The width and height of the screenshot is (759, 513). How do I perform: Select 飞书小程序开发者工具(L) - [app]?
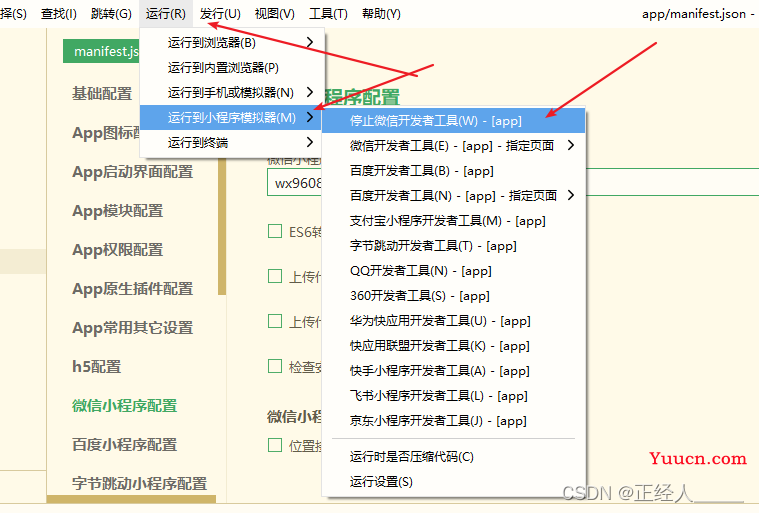[x=453, y=396]
